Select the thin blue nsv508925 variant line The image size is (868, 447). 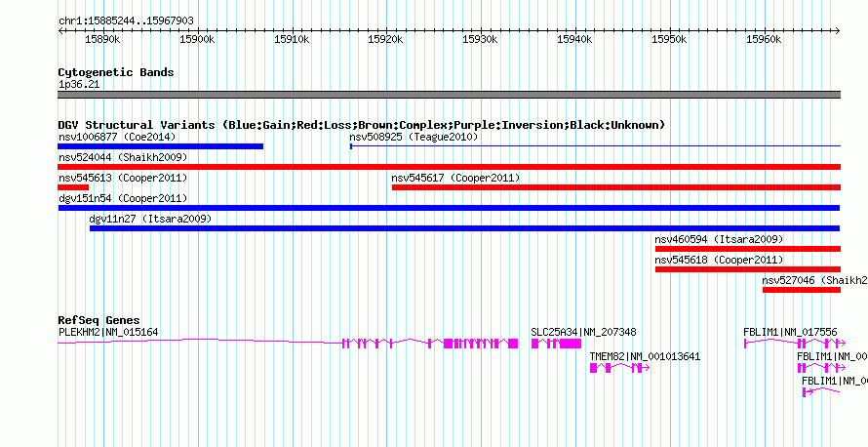pos(595,146)
